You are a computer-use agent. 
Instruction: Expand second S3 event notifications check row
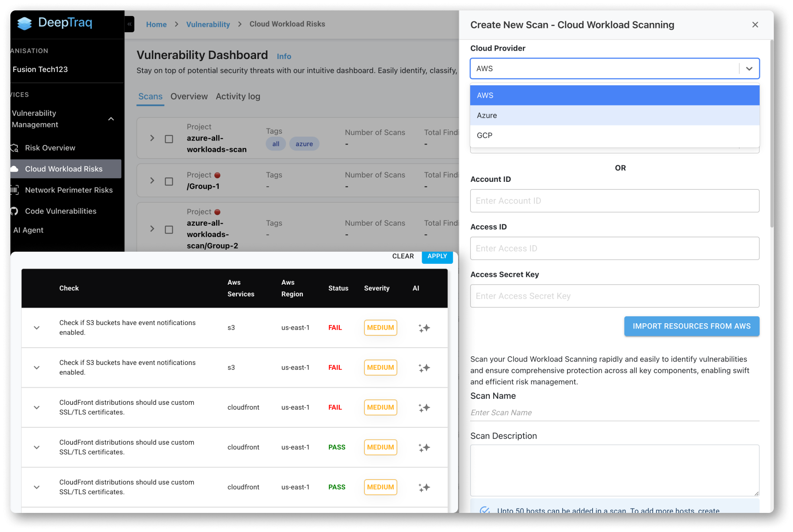37,368
